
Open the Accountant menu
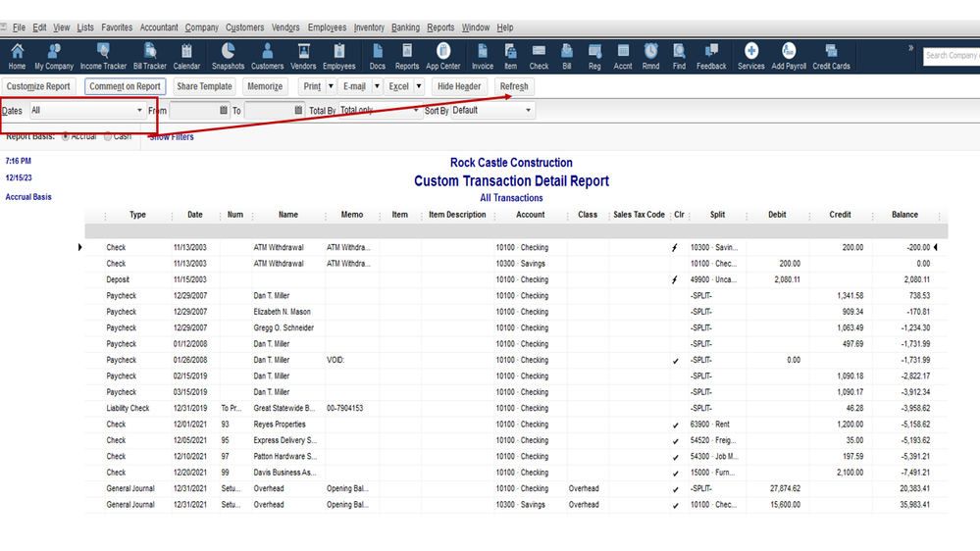[x=159, y=27]
